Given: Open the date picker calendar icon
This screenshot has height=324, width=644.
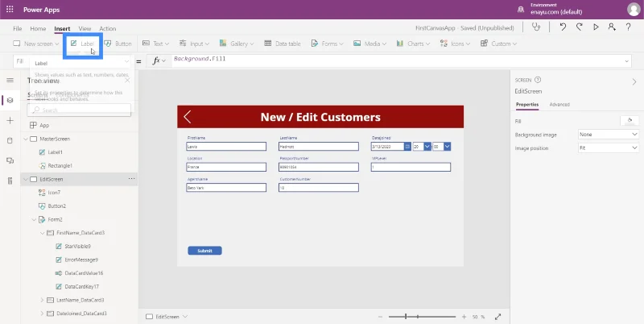Looking at the screenshot, I should pos(407,147).
